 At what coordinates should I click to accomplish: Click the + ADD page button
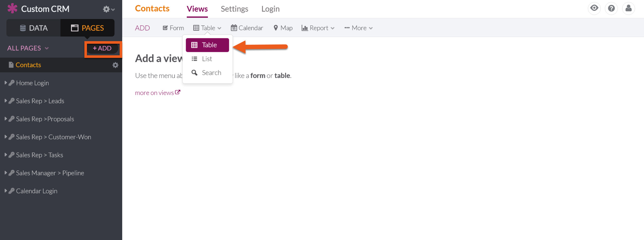pos(102,48)
